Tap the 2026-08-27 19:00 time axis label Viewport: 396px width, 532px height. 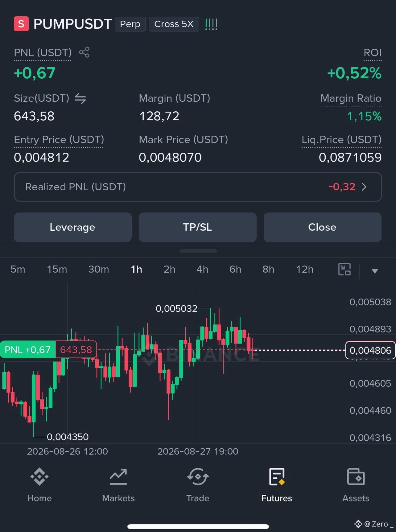(198, 452)
